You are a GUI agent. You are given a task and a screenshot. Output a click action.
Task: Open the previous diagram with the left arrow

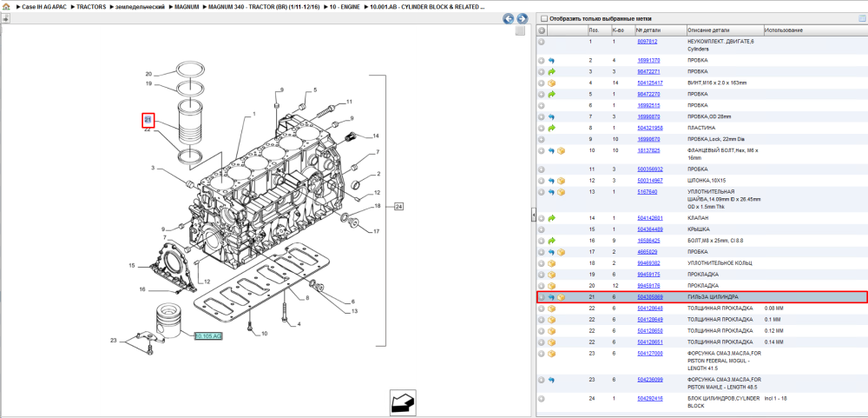[508, 18]
